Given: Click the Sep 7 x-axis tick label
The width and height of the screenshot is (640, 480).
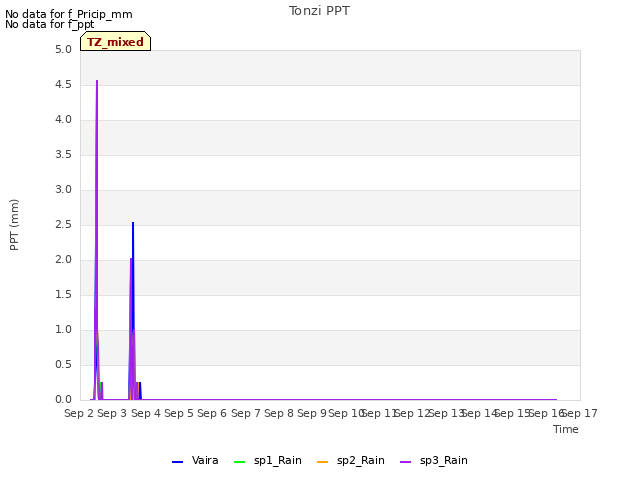Looking at the screenshot, I should [245, 413].
